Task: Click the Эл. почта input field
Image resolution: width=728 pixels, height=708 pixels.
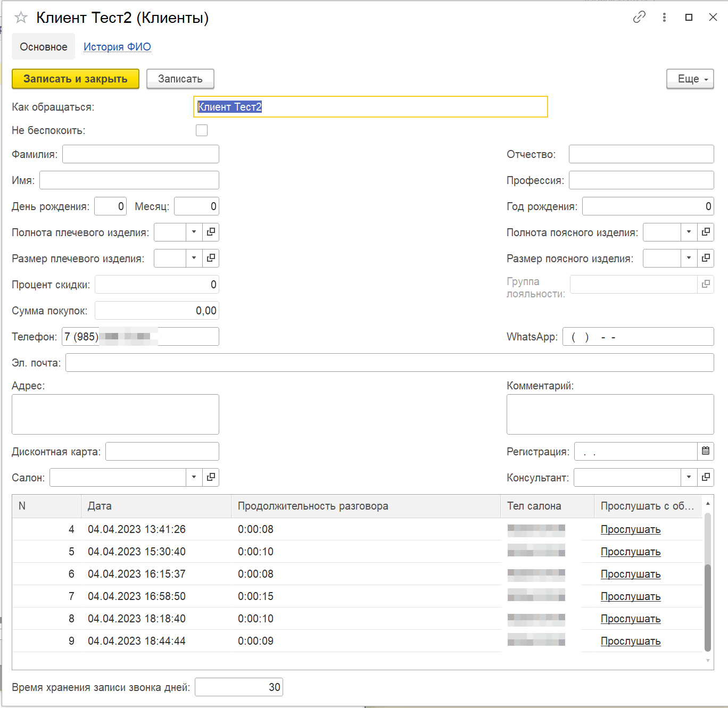Action: point(389,363)
